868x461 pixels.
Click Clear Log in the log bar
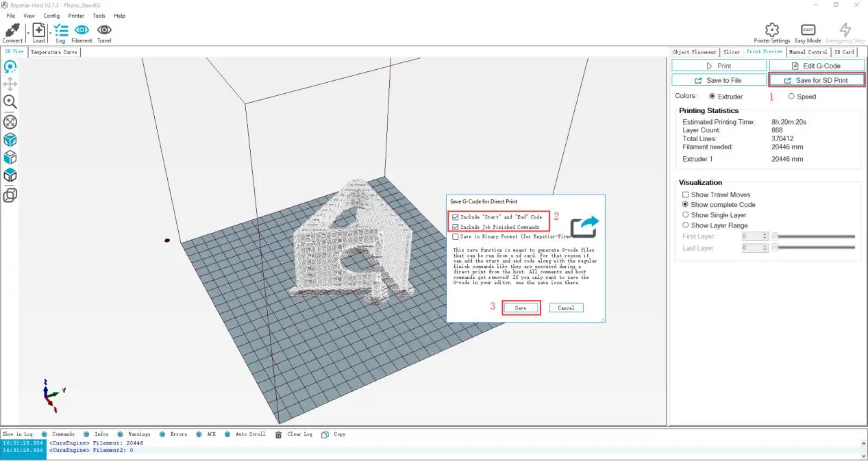coord(295,434)
